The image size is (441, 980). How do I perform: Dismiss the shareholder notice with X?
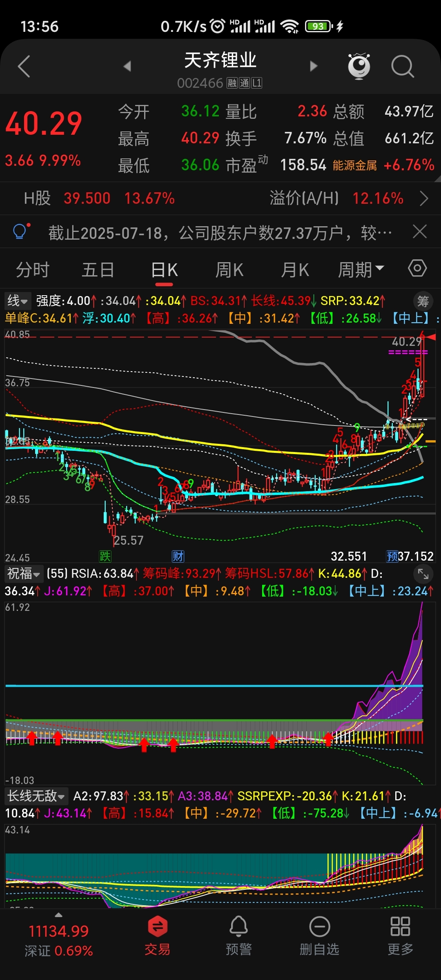(x=420, y=232)
